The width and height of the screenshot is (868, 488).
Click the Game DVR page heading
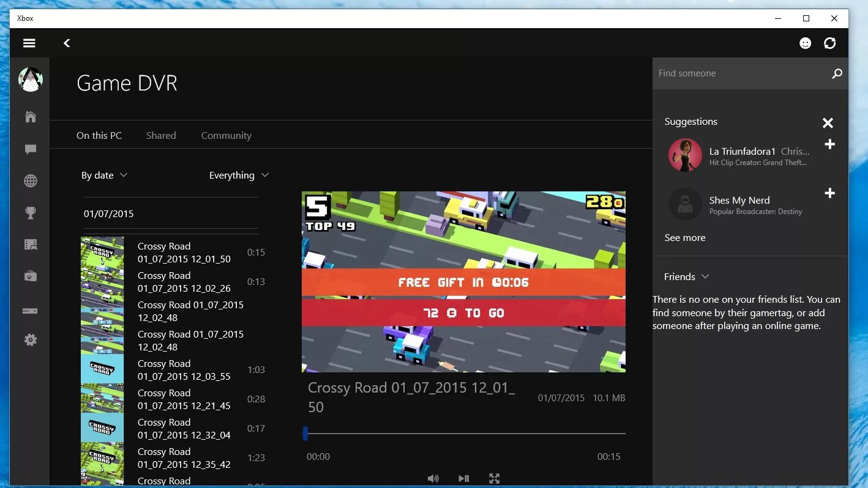(x=127, y=83)
